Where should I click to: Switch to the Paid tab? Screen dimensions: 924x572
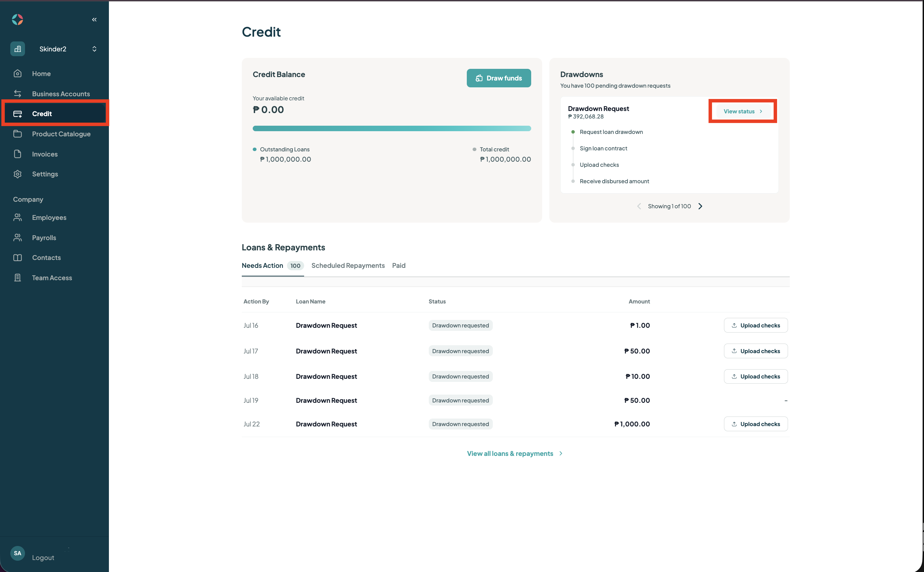(x=398, y=265)
